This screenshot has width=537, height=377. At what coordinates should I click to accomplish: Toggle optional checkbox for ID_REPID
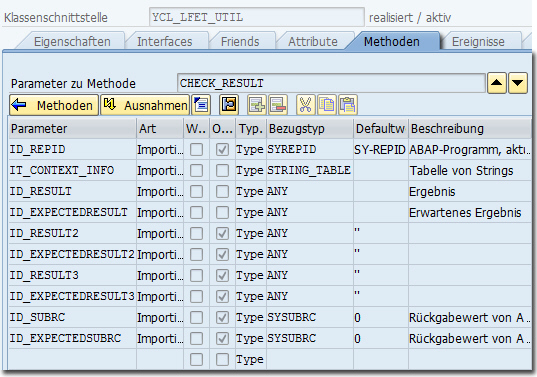click(x=222, y=150)
